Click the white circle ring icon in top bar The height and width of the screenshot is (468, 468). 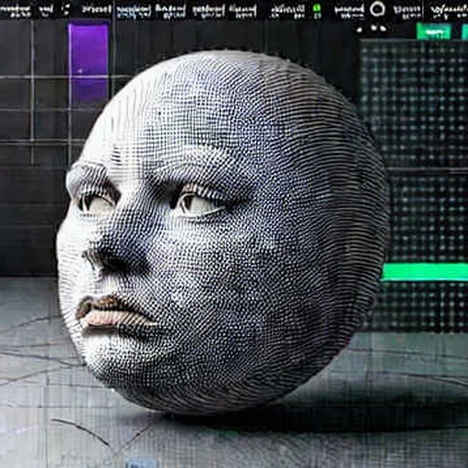coord(377,9)
